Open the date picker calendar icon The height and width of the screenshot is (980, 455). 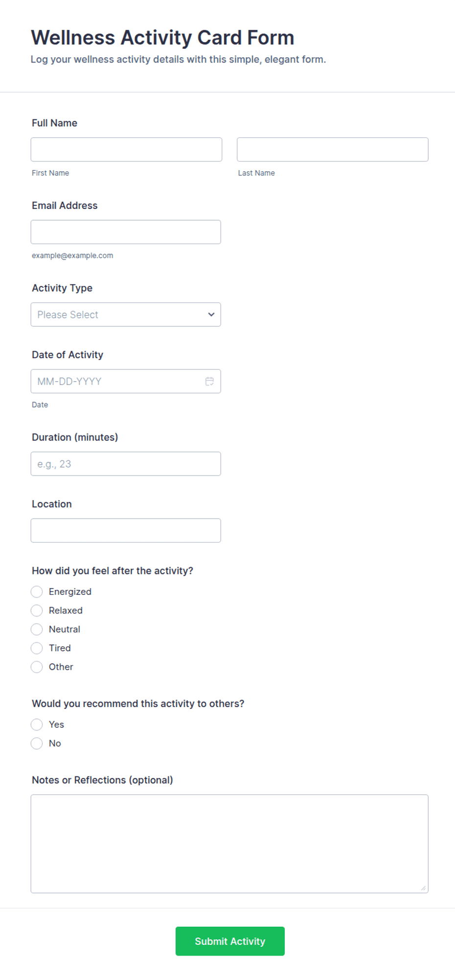[209, 381]
